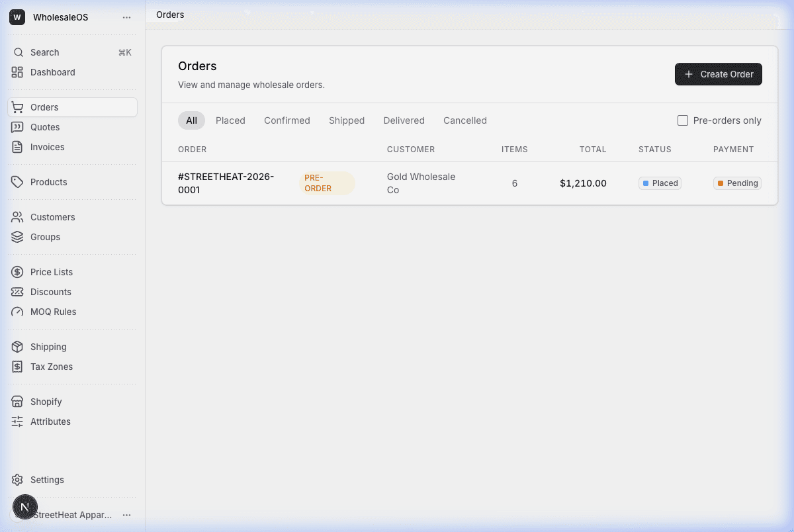Click the Create Order button
Image resolution: width=794 pixels, height=532 pixels.
click(718, 74)
